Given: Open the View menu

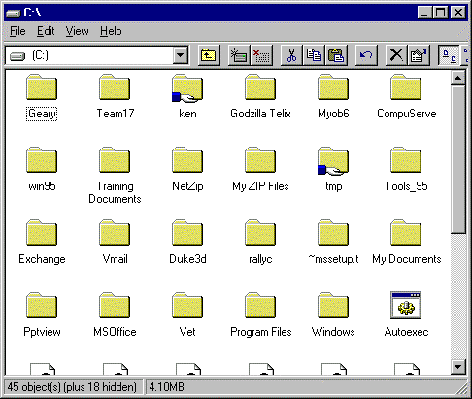Looking at the screenshot, I should (77, 31).
